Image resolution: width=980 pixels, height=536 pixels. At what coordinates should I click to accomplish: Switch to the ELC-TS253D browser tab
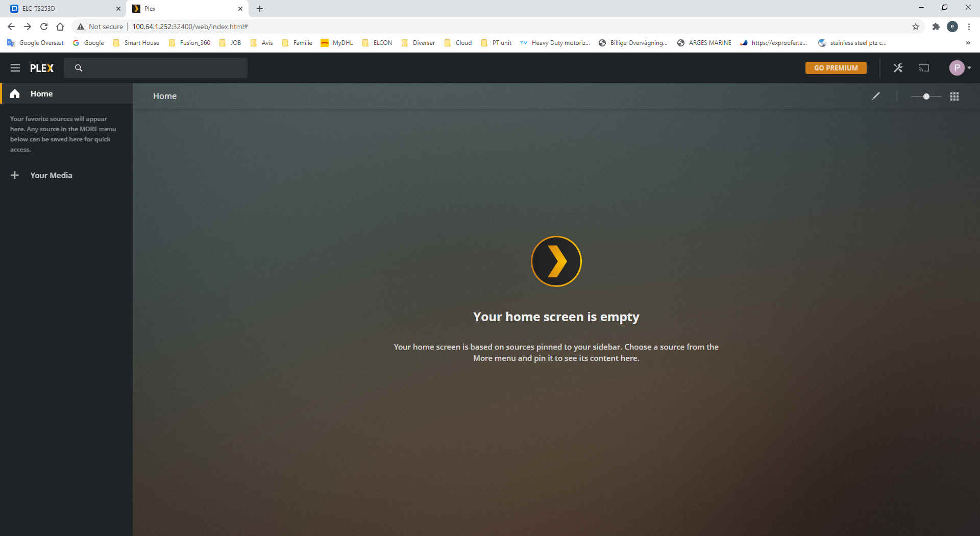point(62,9)
